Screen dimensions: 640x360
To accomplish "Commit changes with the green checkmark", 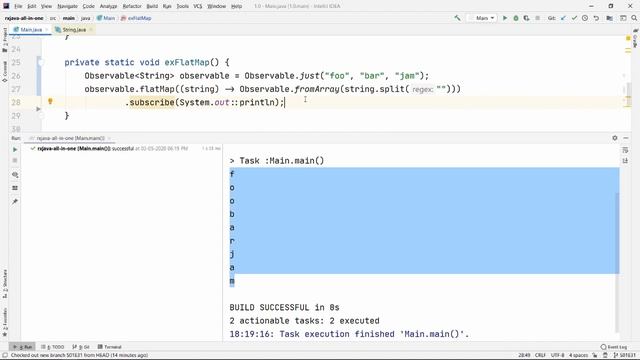I will click(x=574, y=18).
